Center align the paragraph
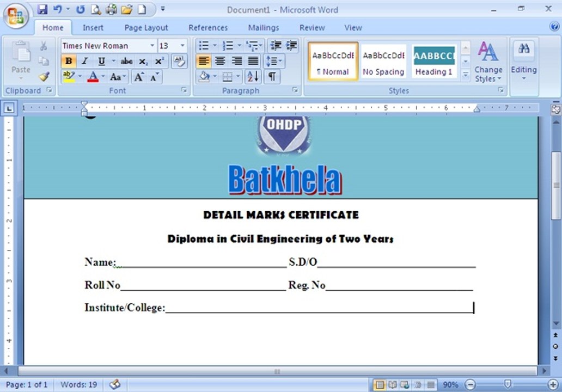The image size is (562, 392). 220,61
